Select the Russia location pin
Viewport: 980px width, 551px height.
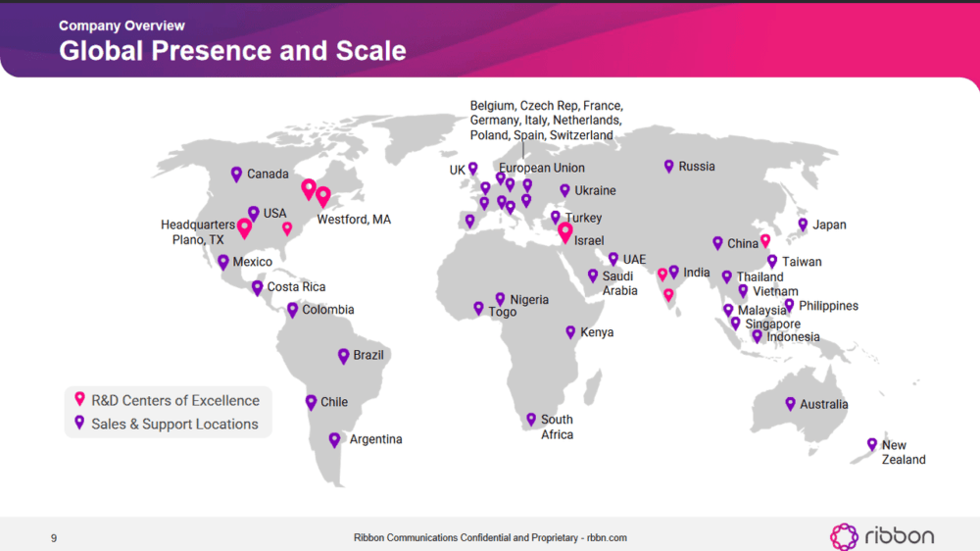[x=668, y=166]
